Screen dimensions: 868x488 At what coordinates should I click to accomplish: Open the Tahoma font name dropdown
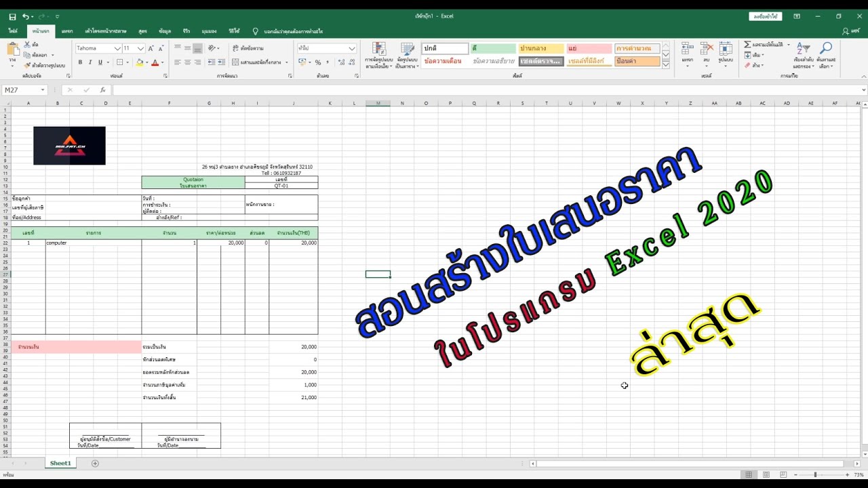click(117, 48)
